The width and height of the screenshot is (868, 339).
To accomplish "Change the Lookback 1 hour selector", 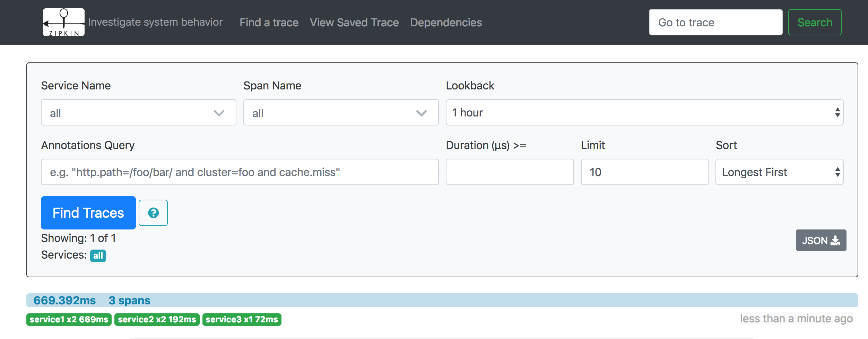I will [x=644, y=112].
